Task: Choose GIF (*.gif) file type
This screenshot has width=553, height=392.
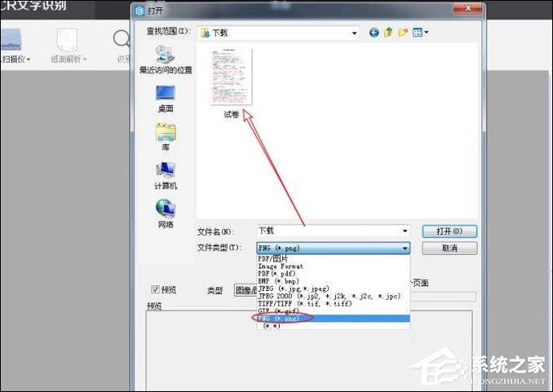Action: [334, 311]
